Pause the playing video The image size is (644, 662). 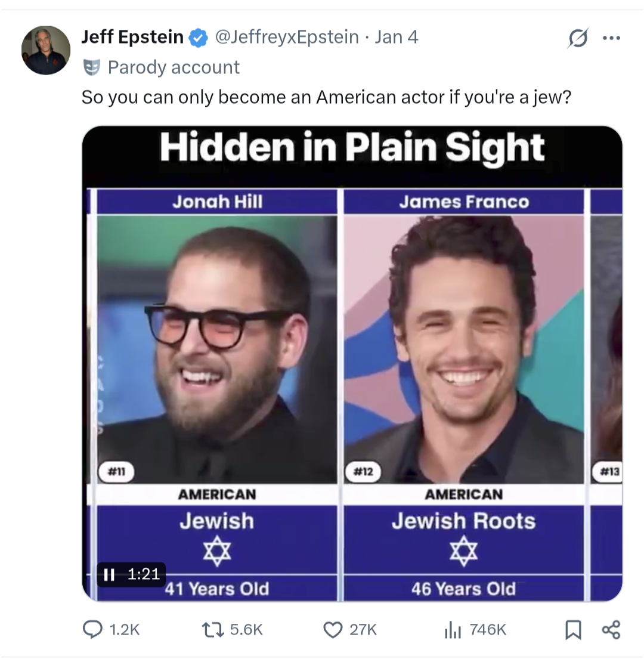click(x=109, y=574)
